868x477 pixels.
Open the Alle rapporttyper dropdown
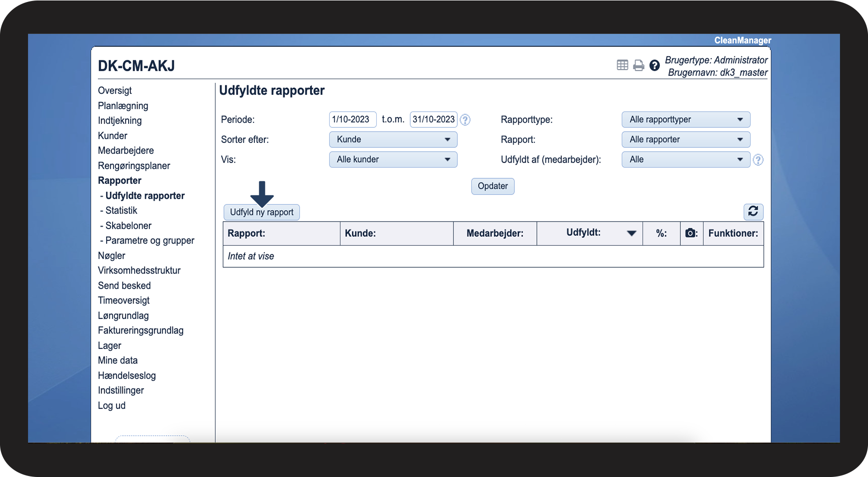(x=686, y=119)
